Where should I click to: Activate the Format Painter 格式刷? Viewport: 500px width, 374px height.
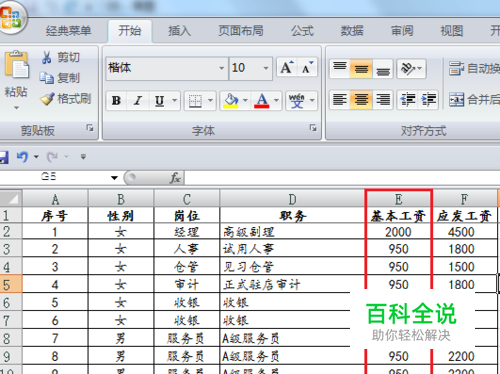(x=65, y=99)
